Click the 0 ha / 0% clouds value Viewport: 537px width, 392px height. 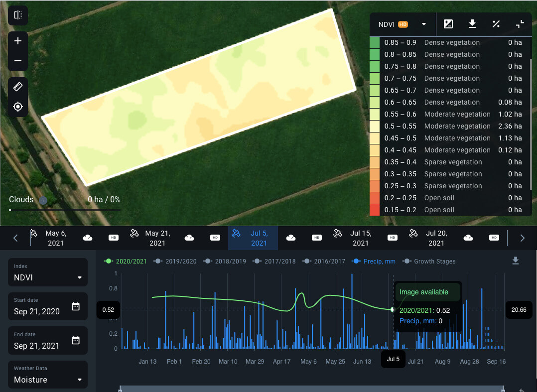click(104, 200)
